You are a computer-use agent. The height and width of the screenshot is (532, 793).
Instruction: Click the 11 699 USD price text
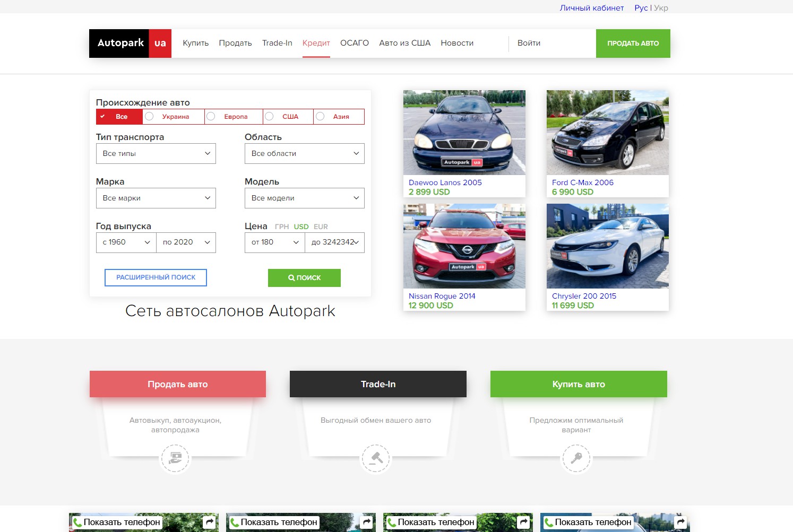click(573, 306)
